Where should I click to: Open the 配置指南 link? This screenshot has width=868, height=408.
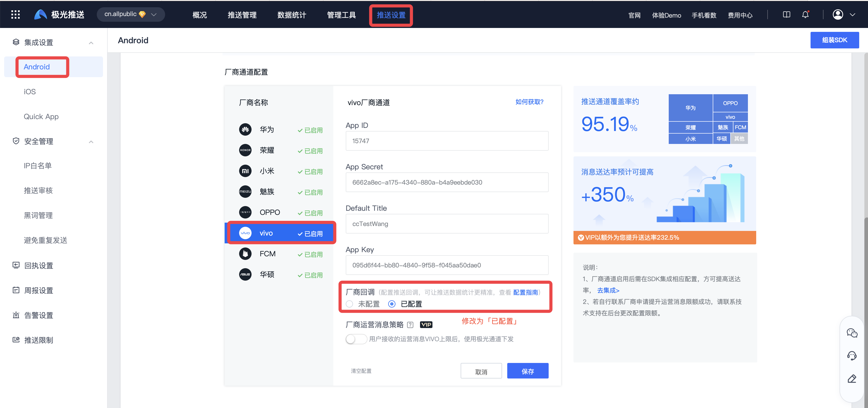tap(525, 292)
